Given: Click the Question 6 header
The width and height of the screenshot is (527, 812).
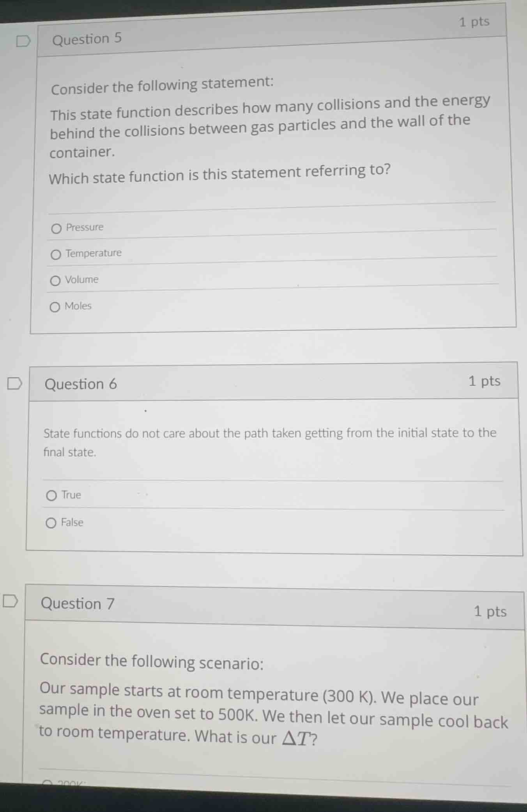Looking at the screenshot, I should (80, 384).
